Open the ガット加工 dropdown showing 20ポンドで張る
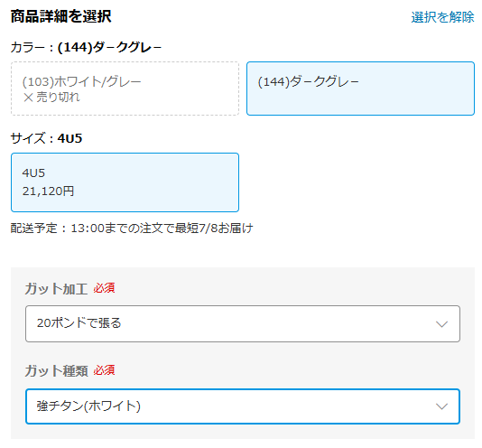This screenshot has height=448, width=482. coord(243,323)
